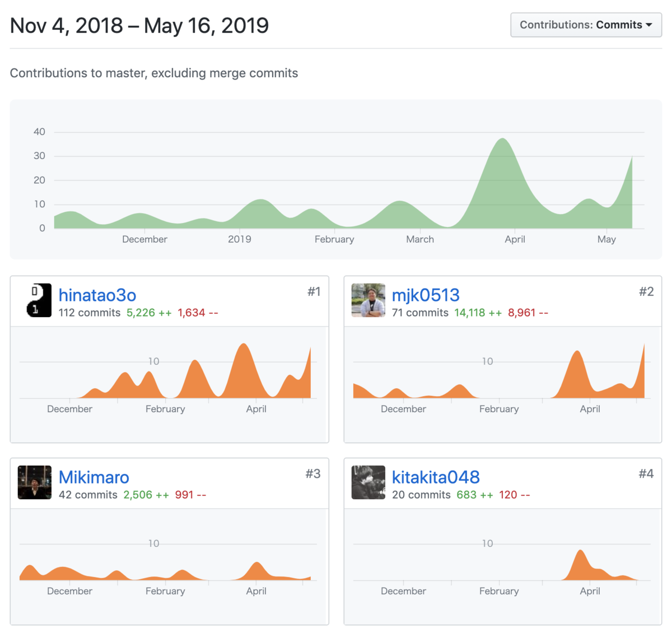Click kitakita048's '120 --' deletions count
Image resolution: width=672 pixels, height=637 pixels.
[x=515, y=495]
